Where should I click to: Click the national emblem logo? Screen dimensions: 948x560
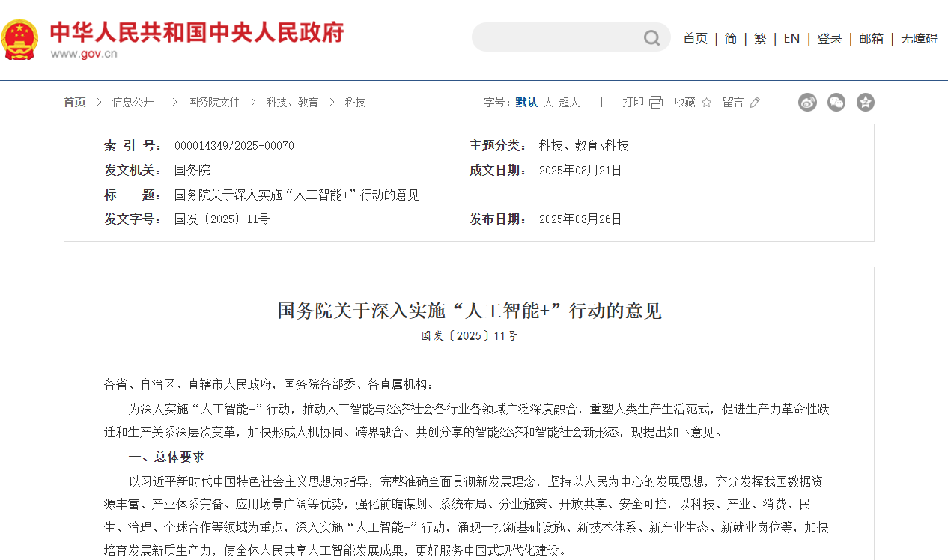click(x=19, y=39)
